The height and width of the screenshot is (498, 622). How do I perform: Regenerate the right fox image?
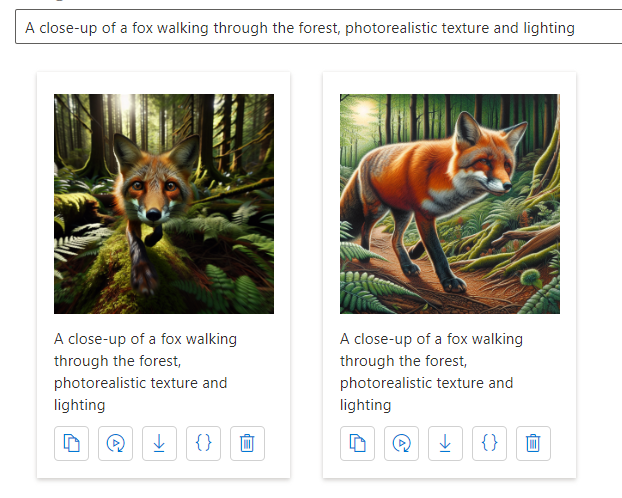click(x=401, y=443)
